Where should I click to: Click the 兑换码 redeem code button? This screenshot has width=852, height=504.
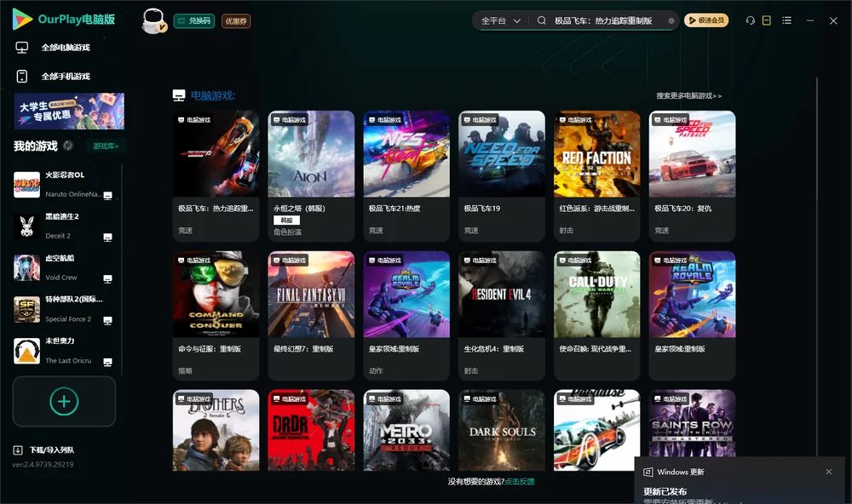point(194,21)
